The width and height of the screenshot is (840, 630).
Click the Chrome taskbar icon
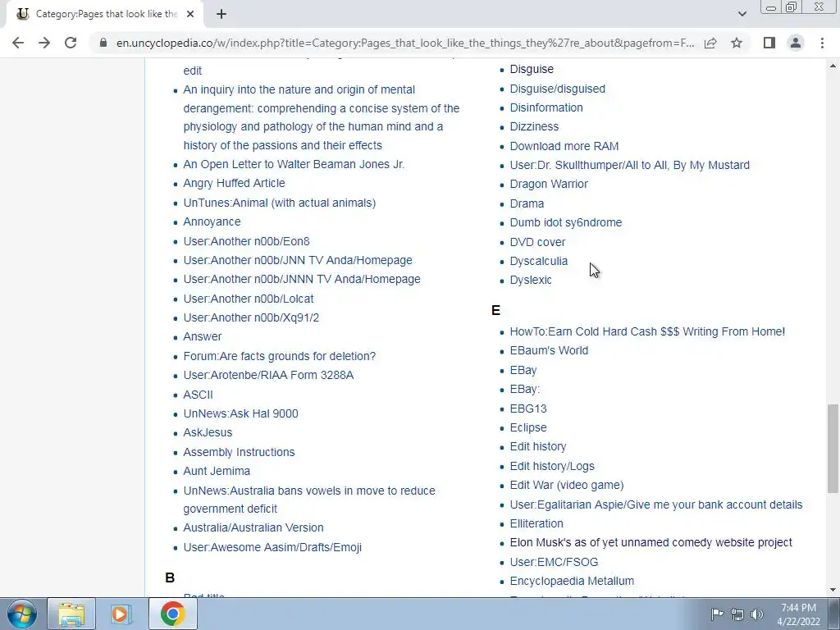pyautogui.click(x=172, y=614)
